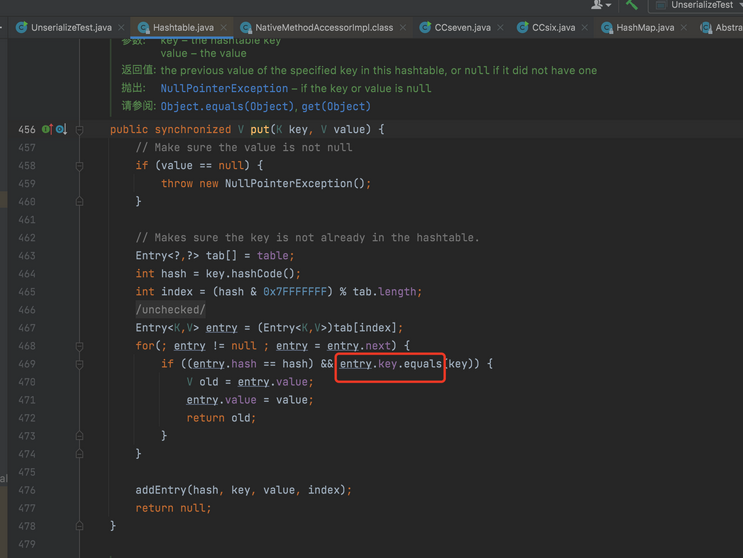Image resolution: width=743 pixels, height=558 pixels.
Task: Switch to the HashMap.java tab
Action: point(645,27)
